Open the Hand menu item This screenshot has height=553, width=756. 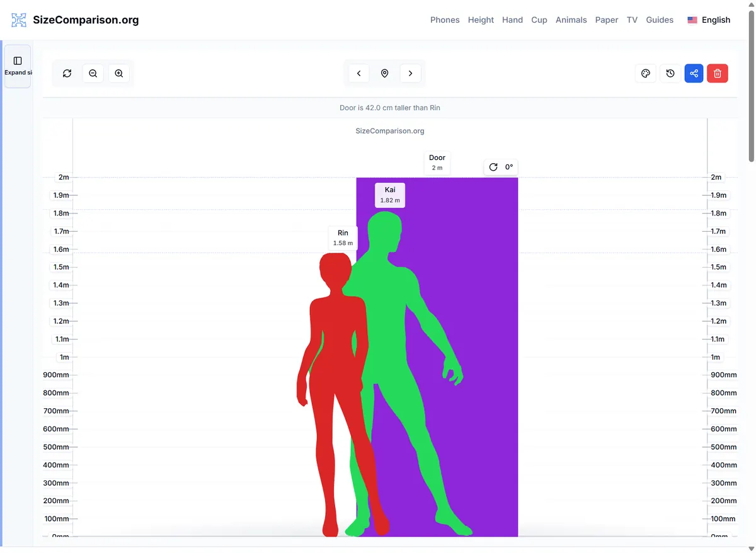(513, 20)
